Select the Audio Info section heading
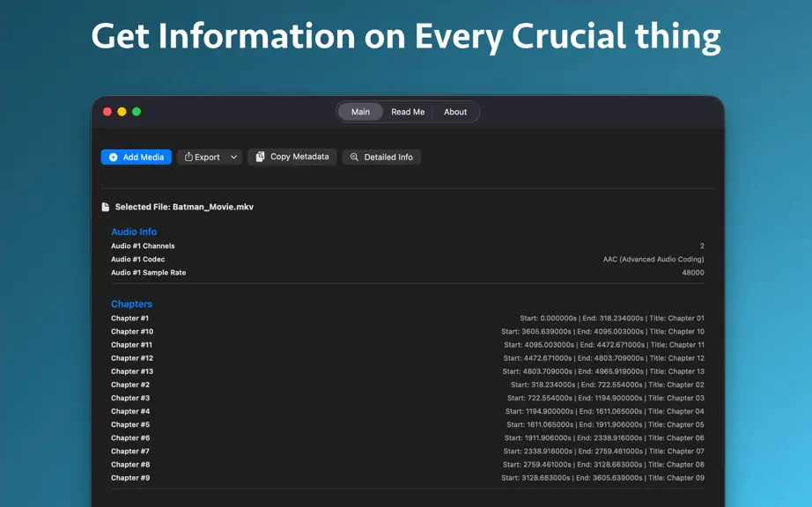812x507 pixels. click(134, 231)
